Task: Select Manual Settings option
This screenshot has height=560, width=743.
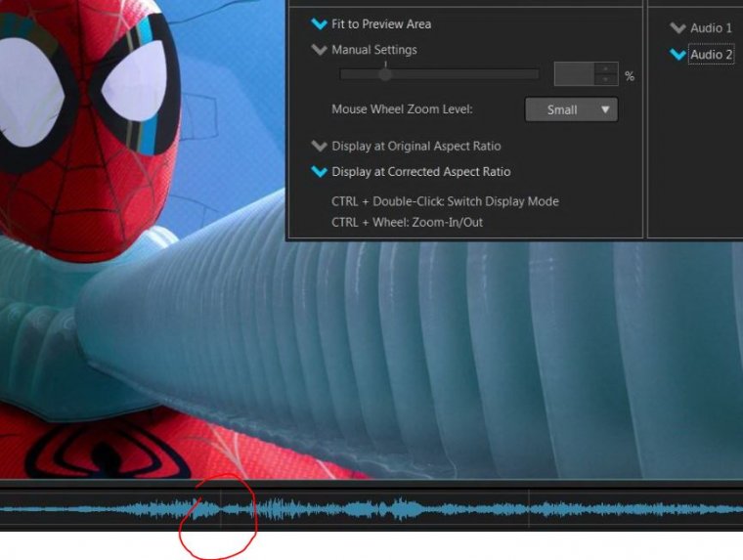Action: click(x=364, y=50)
